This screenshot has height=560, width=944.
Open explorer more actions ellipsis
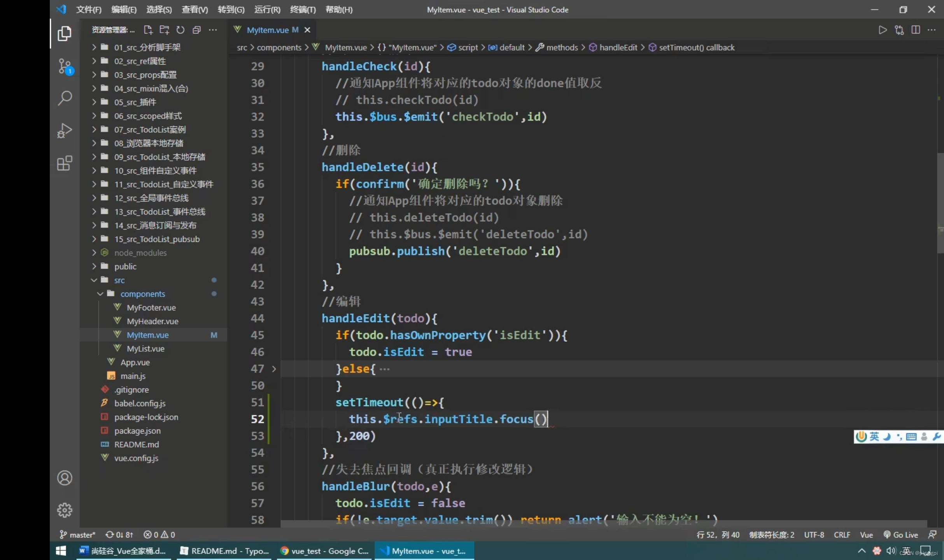(x=213, y=30)
